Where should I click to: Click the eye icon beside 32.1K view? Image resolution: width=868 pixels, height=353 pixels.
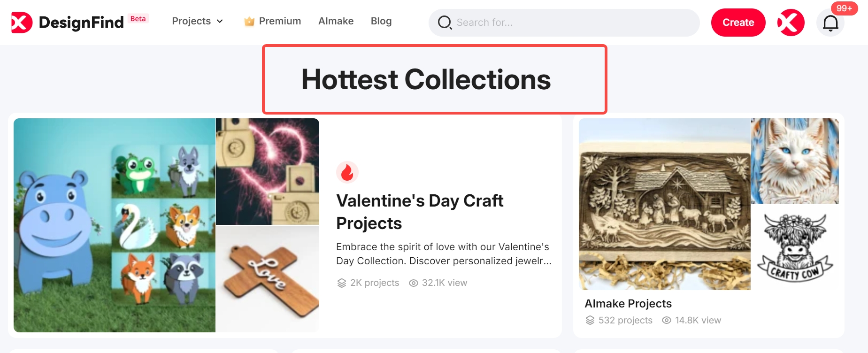(414, 283)
